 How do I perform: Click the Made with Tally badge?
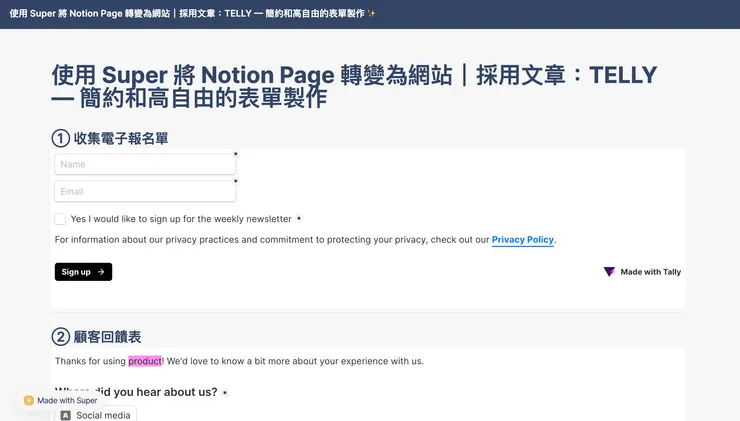pos(642,272)
